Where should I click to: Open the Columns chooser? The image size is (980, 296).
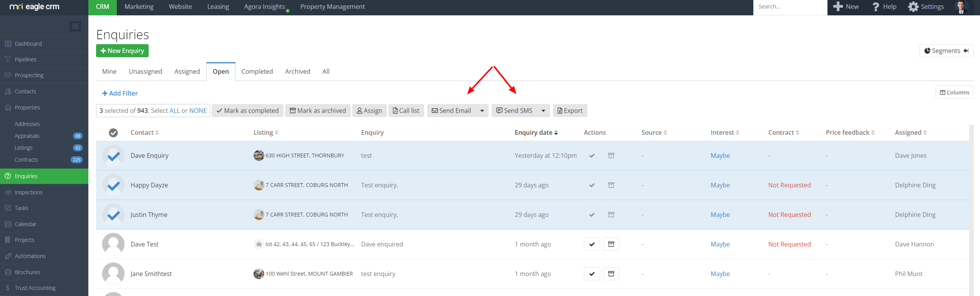click(x=954, y=93)
